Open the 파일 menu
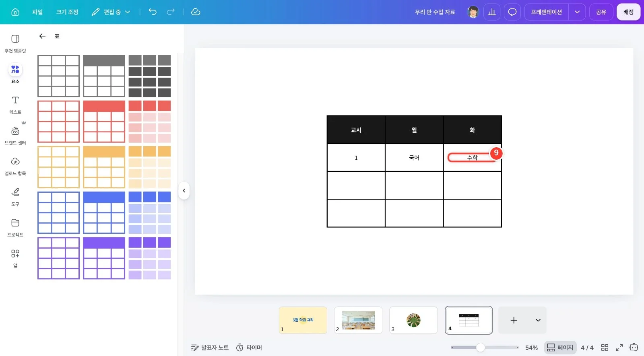The image size is (644, 356). pyautogui.click(x=37, y=12)
